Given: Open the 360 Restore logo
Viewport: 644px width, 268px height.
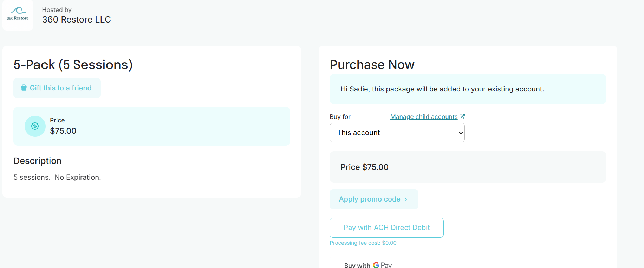Looking at the screenshot, I should tap(18, 15).
